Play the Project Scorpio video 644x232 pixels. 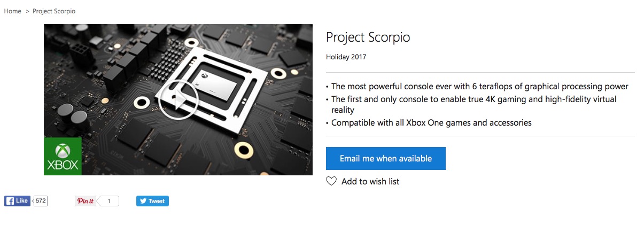coord(179,100)
